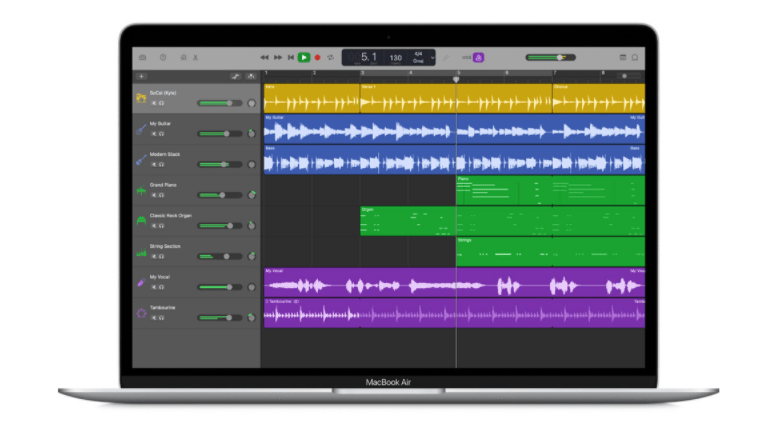
Task: Click the playhead marker in the ruler
Action: [456, 79]
